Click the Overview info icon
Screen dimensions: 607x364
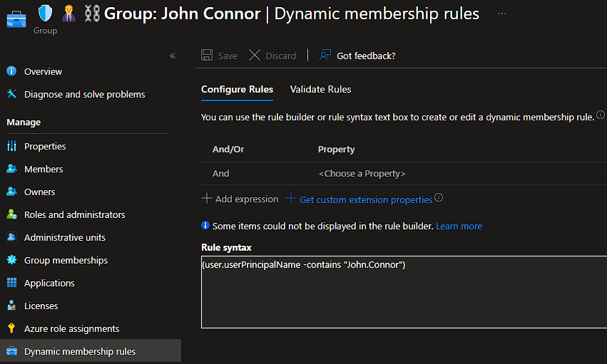11,71
